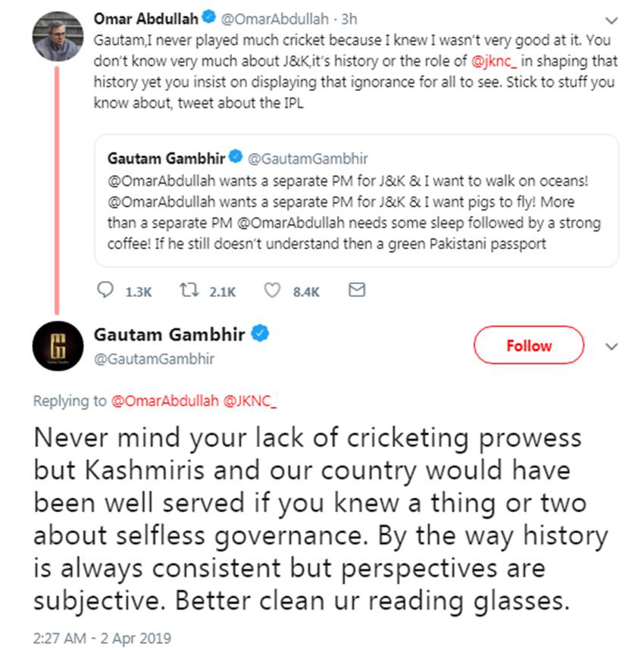Open @JKNC_ in Replying to line
This screenshot has height=653, width=644.
click(249, 401)
